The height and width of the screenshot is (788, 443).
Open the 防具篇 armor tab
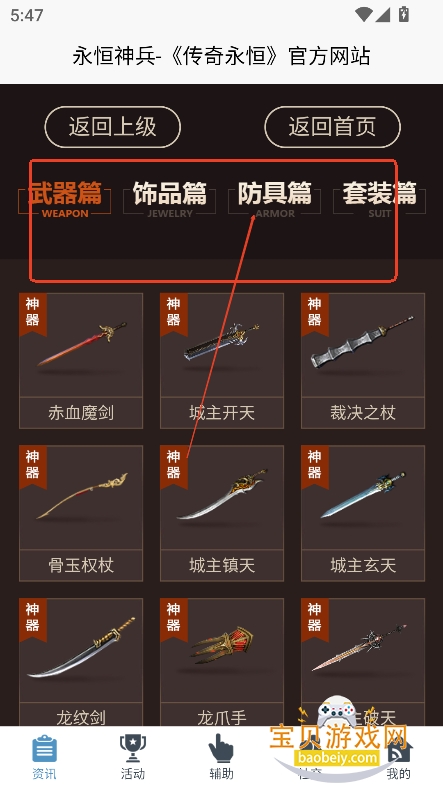[x=275, y=199]
